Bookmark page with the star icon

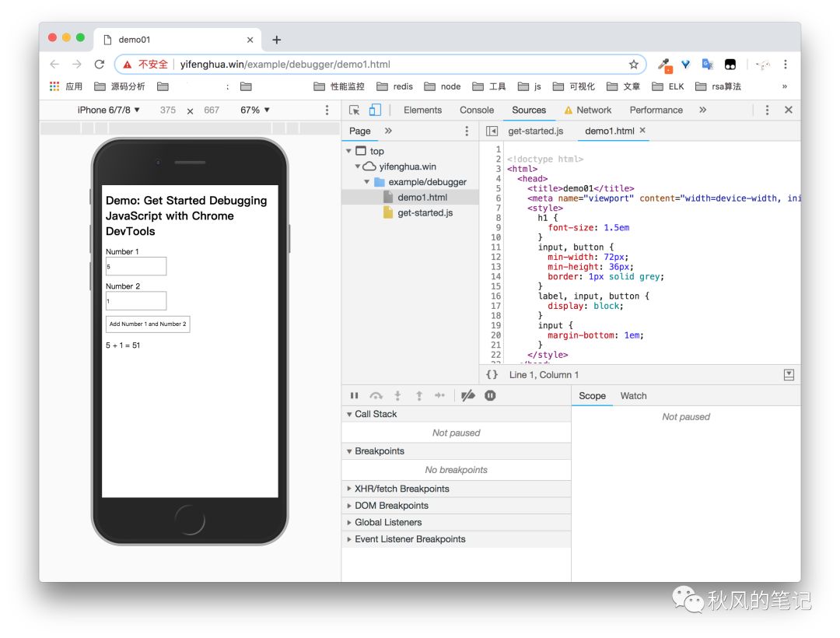coord(634,65)
